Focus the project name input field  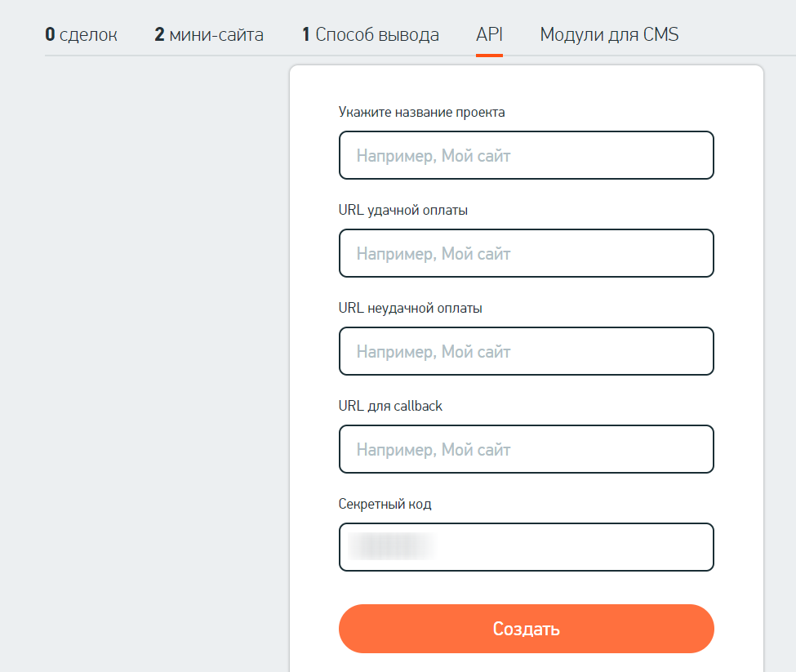526,155
